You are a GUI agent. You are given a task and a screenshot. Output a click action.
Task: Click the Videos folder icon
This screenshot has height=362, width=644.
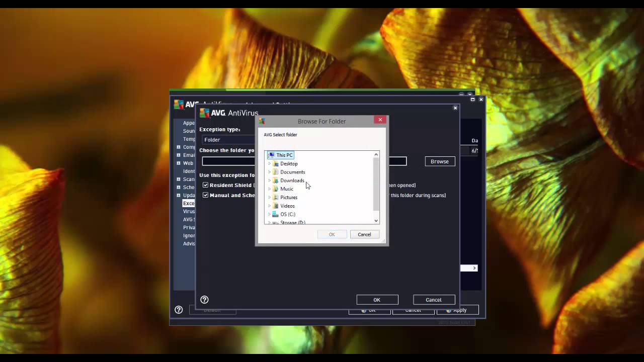tap(276, 206)
